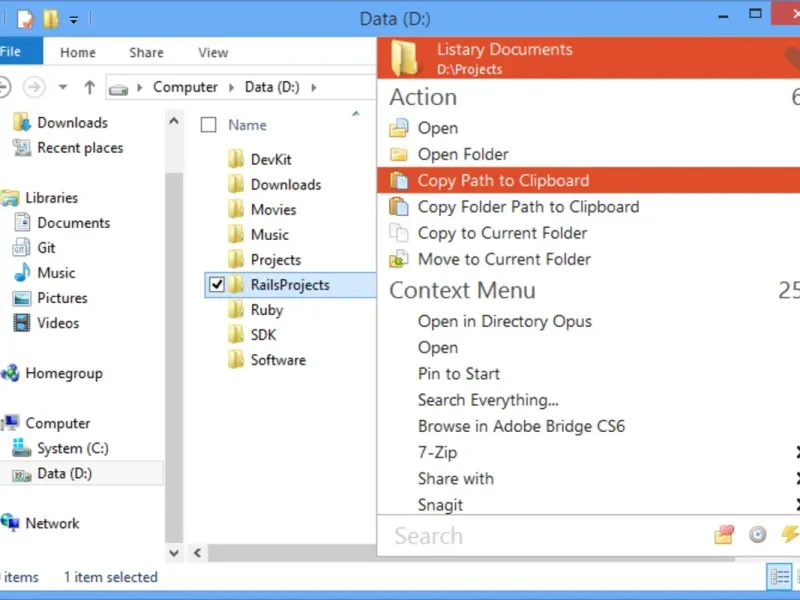
Task: Click the Copy to Current Folder icon
Action: [x=399, y=233]
